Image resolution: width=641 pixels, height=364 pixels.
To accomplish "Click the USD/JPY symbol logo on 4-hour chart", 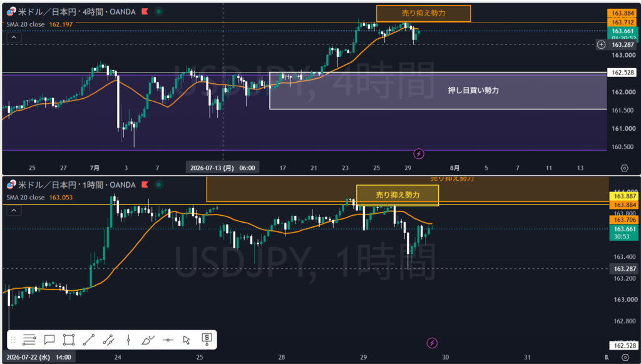I will click(x=11, y=12).
